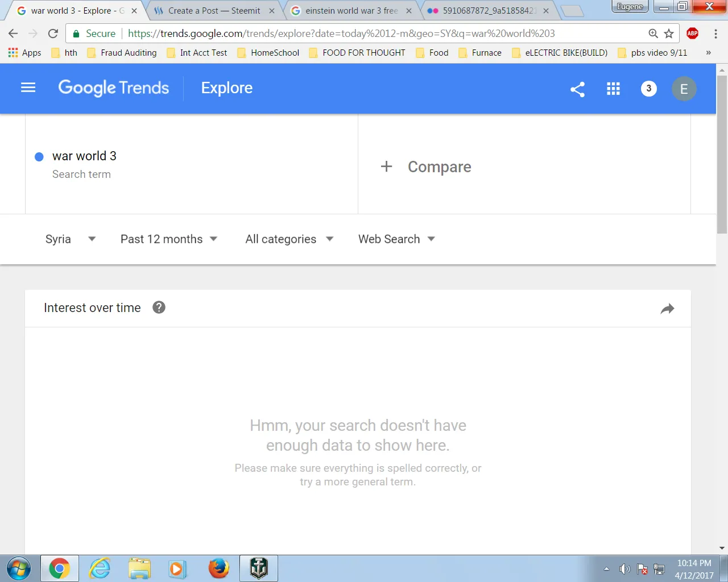Edit the war world 3 search term
The image size is (728, 582).
tap(84, 156)
